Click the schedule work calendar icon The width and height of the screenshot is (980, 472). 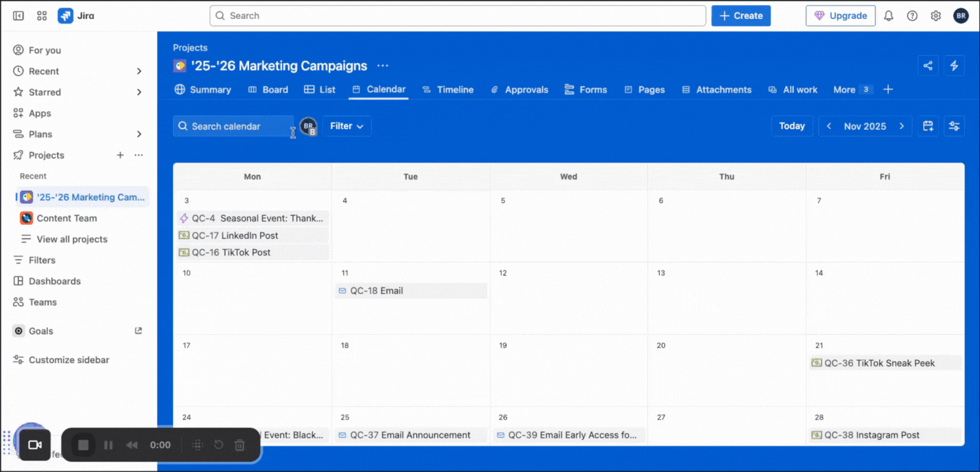(928, 126)
